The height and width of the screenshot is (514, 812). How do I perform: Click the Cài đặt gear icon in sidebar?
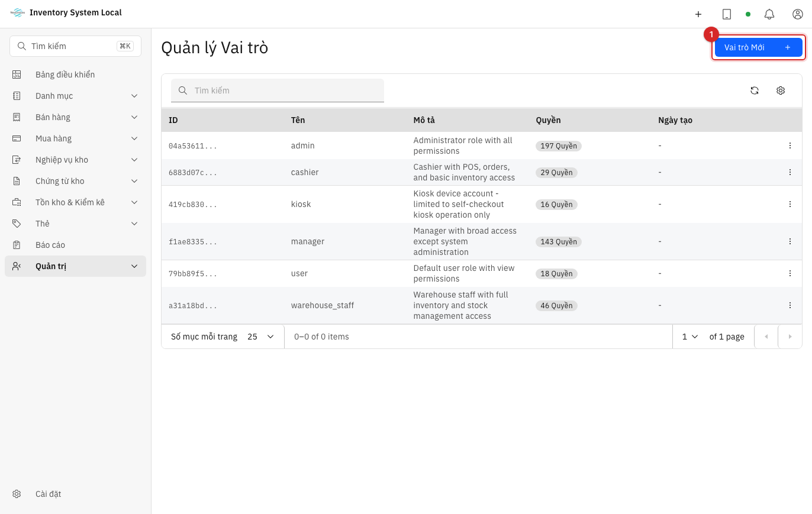(x=17, y=494)
